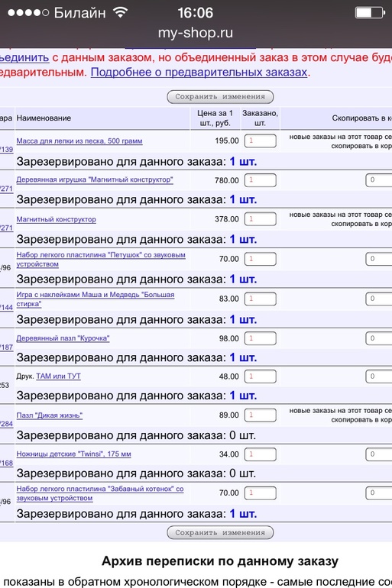
Task: Click price value 780.00
Action: click(227, 180)
